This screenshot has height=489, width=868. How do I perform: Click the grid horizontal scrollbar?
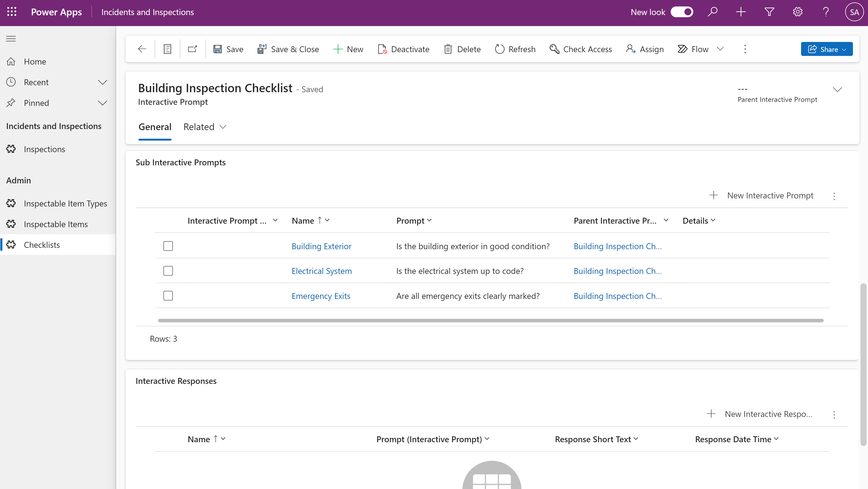tap(491, 320)
